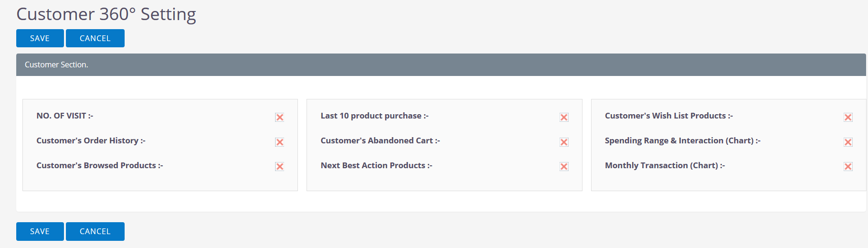Click the top CANCEL button
The height and width of the screenshot is (248, 868).
[x=95, y=38]
